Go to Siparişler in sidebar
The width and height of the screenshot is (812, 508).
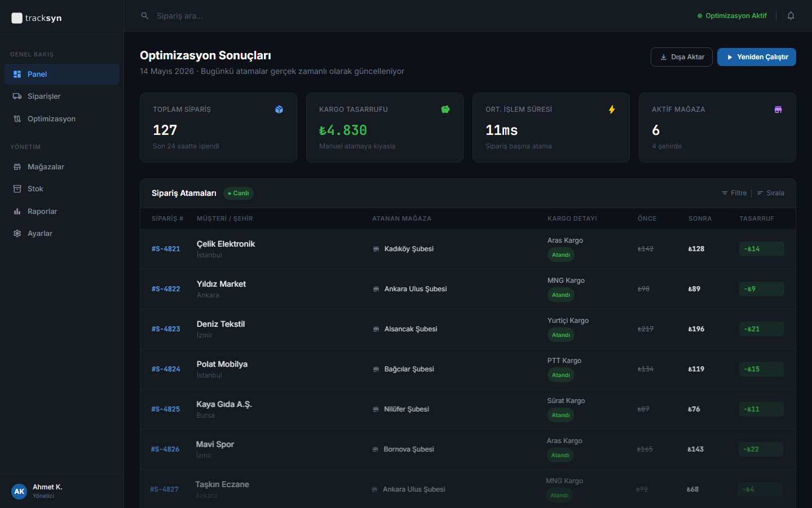pyautogui.click(x=61, y=96)
